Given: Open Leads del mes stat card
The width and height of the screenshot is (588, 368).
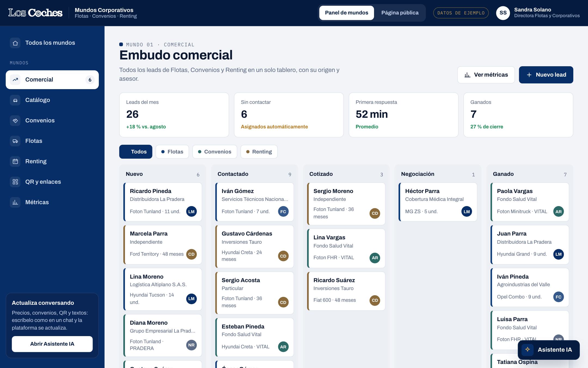Looking at the screenshot, I should coord(174,115).
